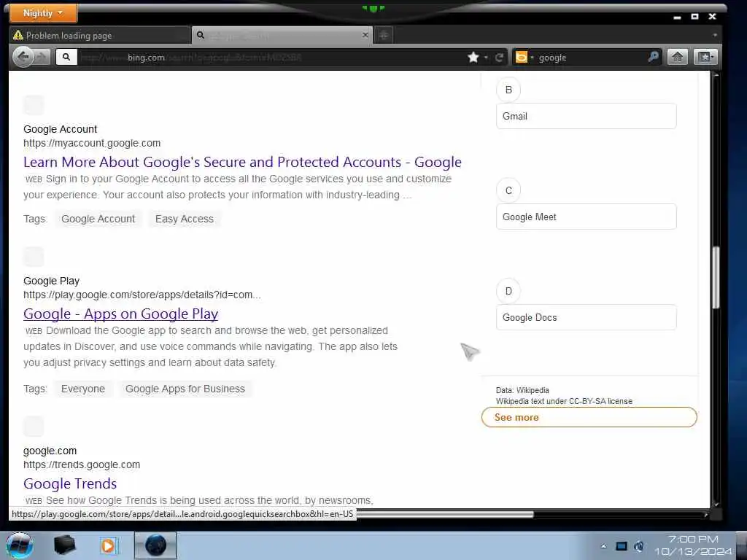Choose quiz answer C Google Meet
This screenshot has height=560, width=747.
(586, 217)
